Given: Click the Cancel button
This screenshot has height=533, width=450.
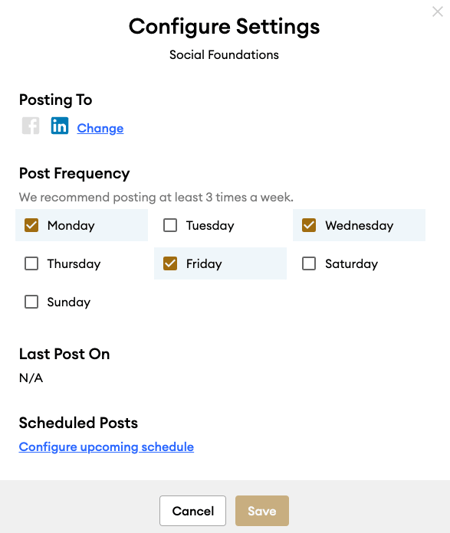Looking at the screenshot, I should pos(193,511).
